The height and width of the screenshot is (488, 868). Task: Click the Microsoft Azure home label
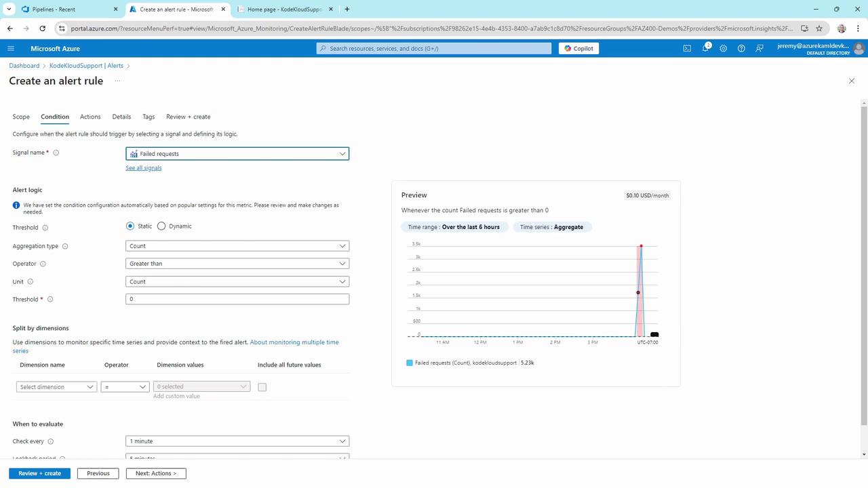click(55, 48)
